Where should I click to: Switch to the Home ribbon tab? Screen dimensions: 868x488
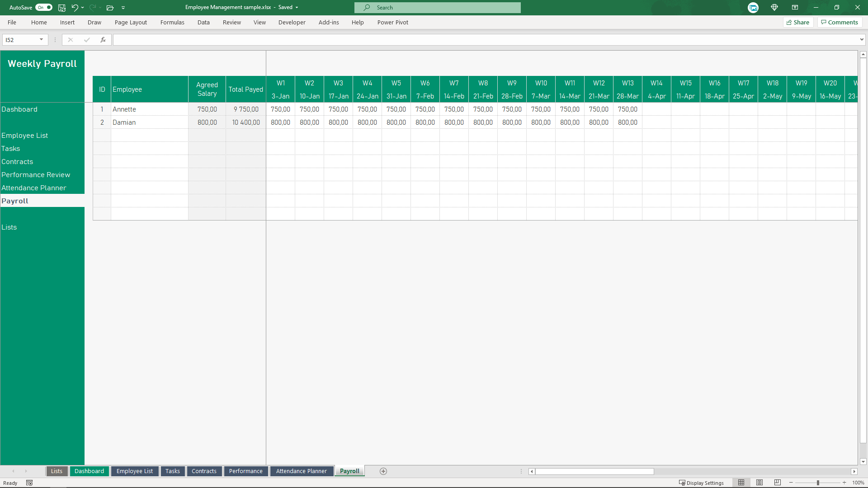[x=39, y=22]
